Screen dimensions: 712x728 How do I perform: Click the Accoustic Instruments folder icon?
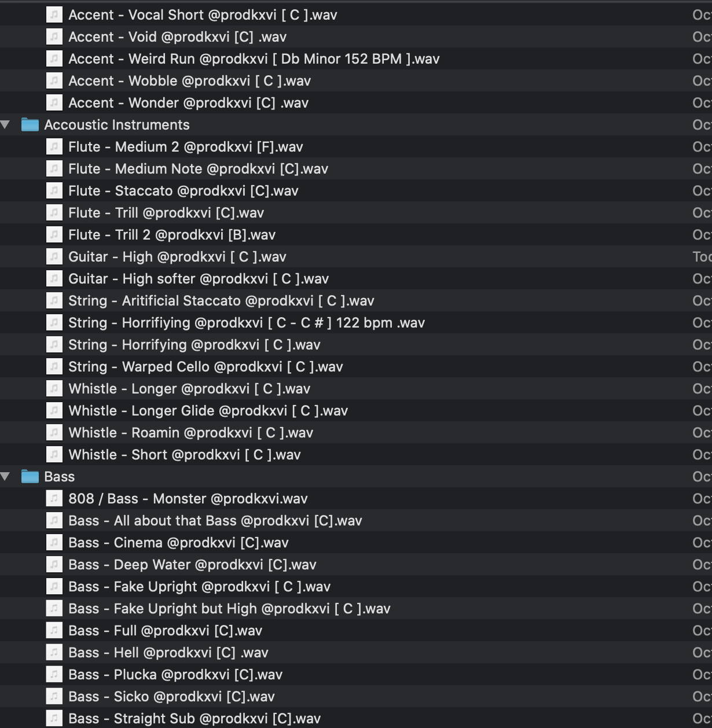pos(30,124)
